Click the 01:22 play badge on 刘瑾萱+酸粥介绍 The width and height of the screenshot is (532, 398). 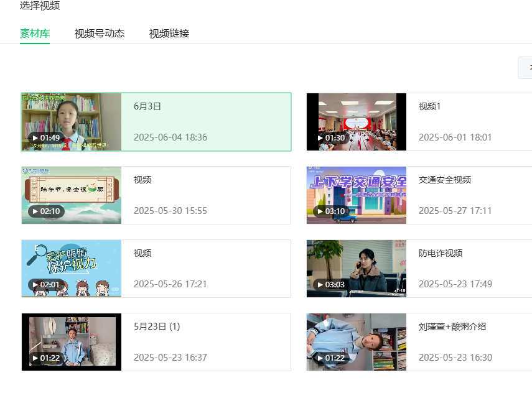tap(331, 358)
